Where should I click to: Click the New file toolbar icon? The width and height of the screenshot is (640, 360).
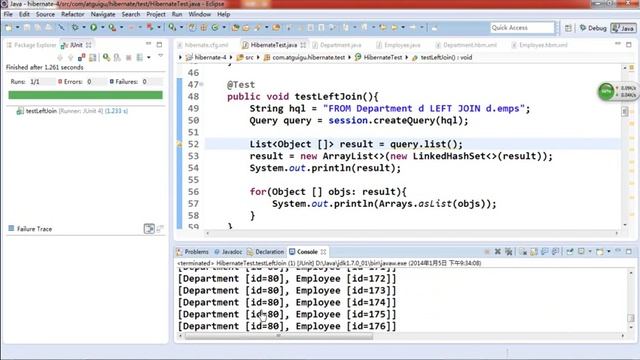(9, 27)
